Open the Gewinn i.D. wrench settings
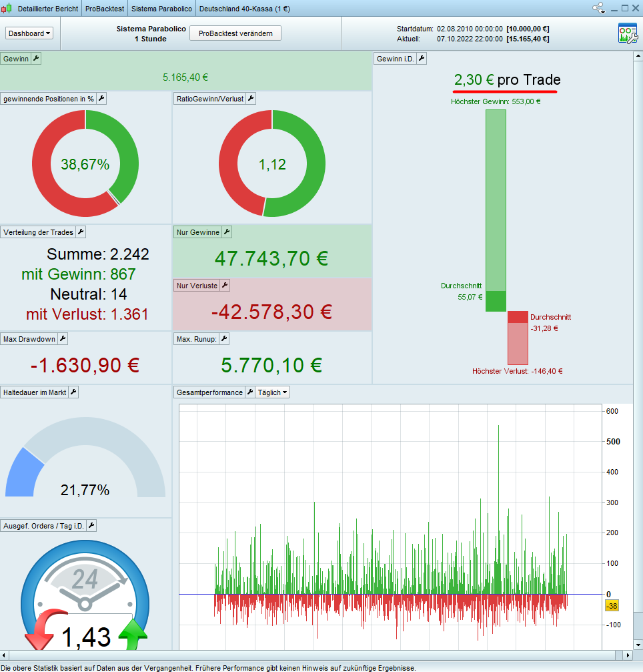The width and height of the screenshot is (643, 672). point(422,59)
